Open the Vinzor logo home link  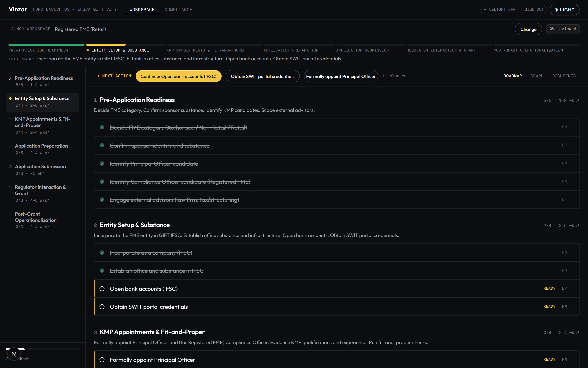(x=18, y=9)
